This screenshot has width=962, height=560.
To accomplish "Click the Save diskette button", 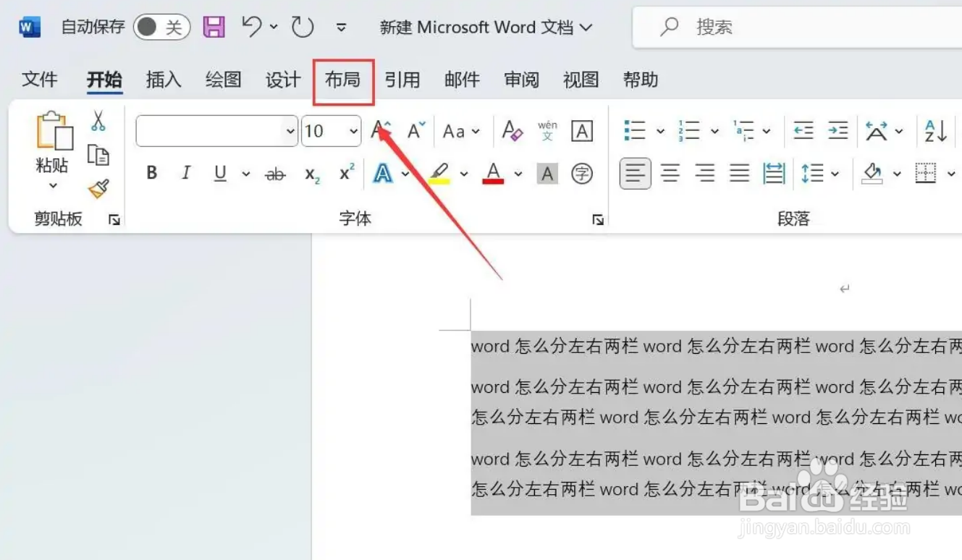I will (213, 27).
